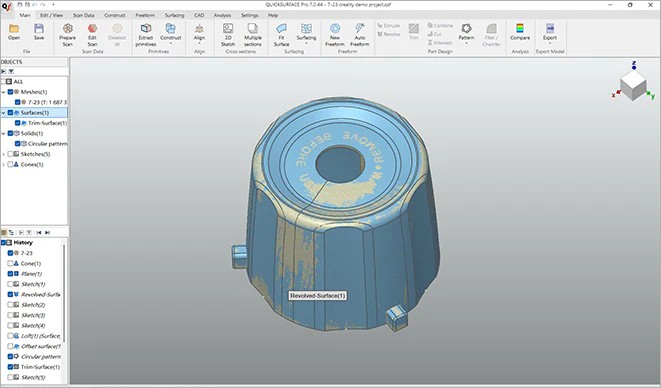Click the Save icon in ribbon
Image resolution: width=661 pixels, height=388 pixels.
[x=39, y=29]
